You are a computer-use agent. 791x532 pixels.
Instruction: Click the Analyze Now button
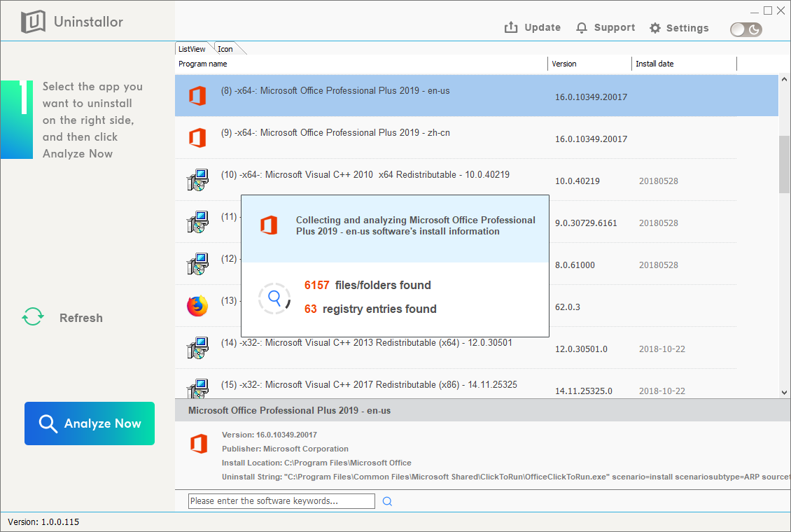(90, 423)
